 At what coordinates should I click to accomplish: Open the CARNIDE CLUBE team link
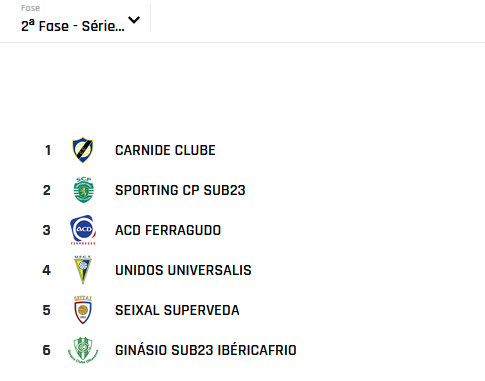(165, 150)
